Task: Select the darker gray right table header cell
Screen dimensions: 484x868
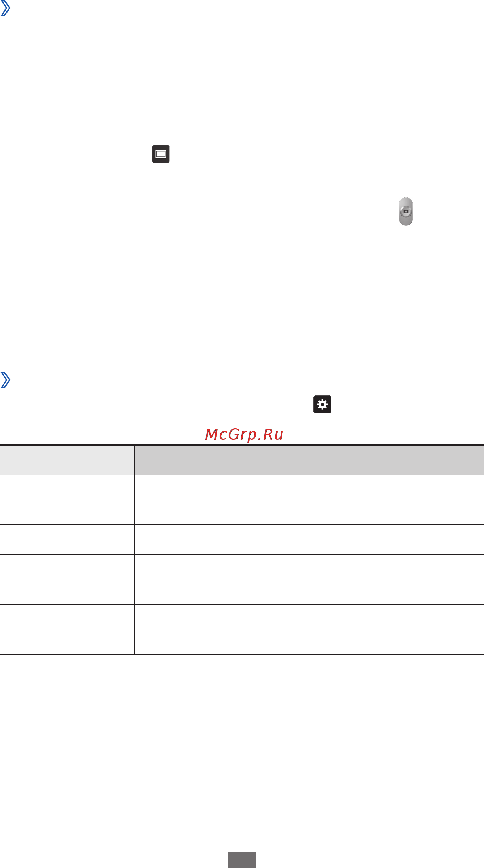Action: point(309,460)
